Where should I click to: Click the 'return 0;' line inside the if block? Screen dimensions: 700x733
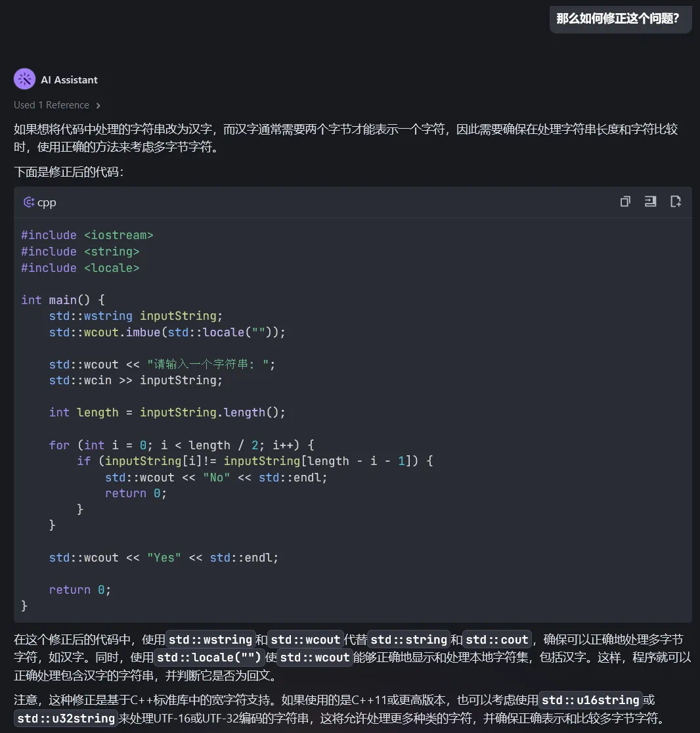(136, 493)
